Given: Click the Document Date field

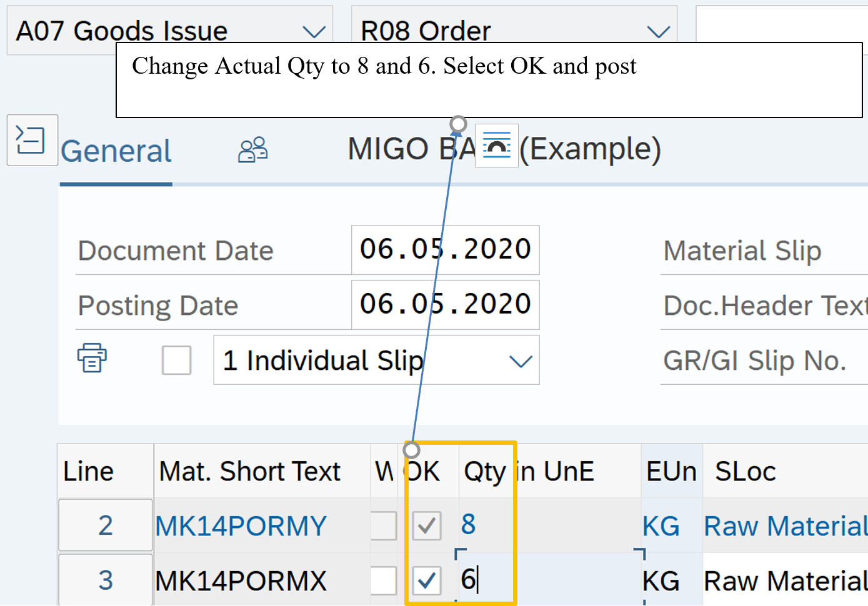Looking at the screenshot, I should click(445, 250).
